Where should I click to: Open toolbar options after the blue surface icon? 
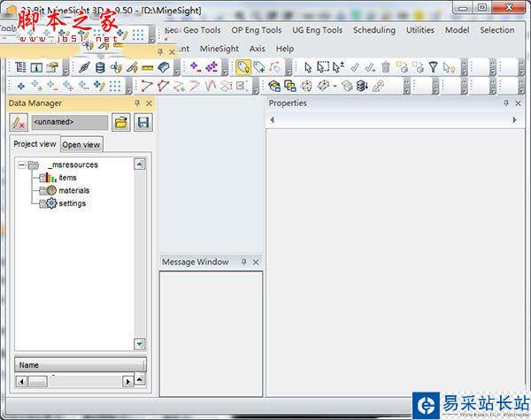(177, 68)
